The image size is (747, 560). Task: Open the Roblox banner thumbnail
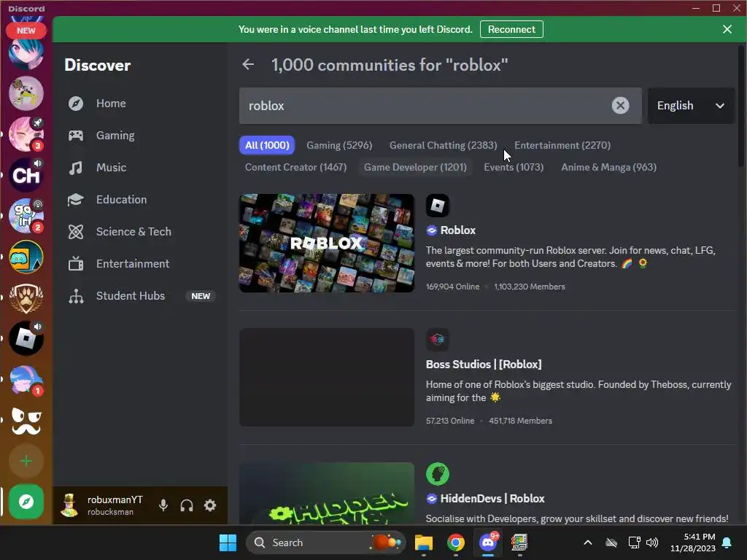click(326, 243)
